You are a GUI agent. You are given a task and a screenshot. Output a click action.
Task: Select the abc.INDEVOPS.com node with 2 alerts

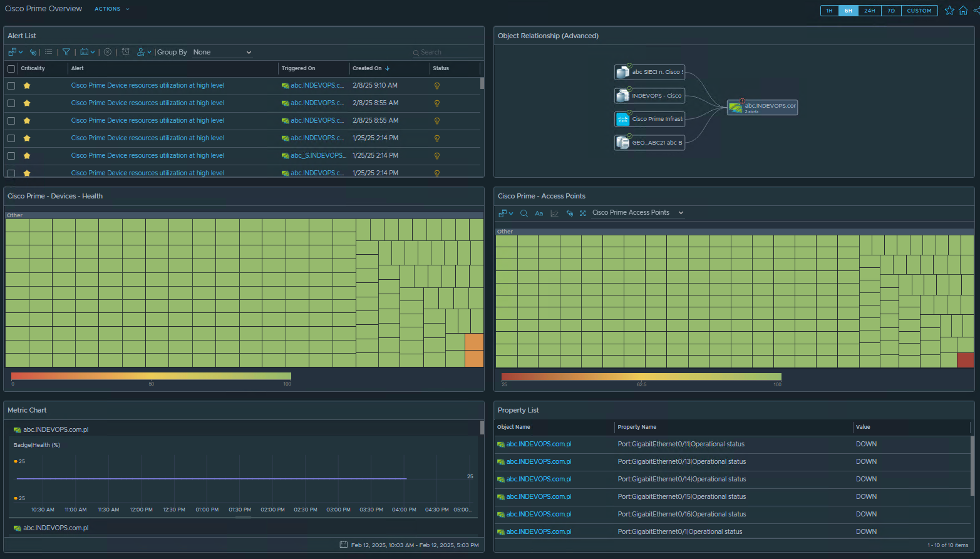(762, 108)
